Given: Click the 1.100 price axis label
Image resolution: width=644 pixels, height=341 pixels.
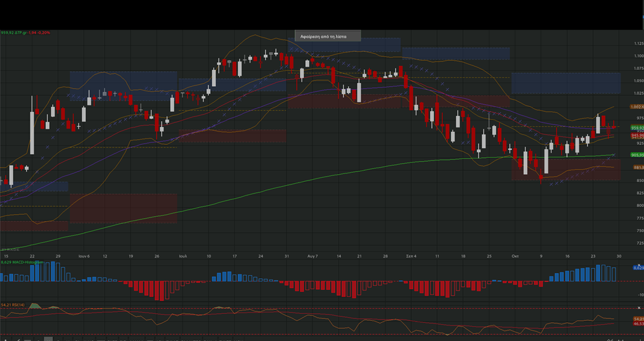Looking at the screenshot, I should pyautogui.click(x=639, y=56).
